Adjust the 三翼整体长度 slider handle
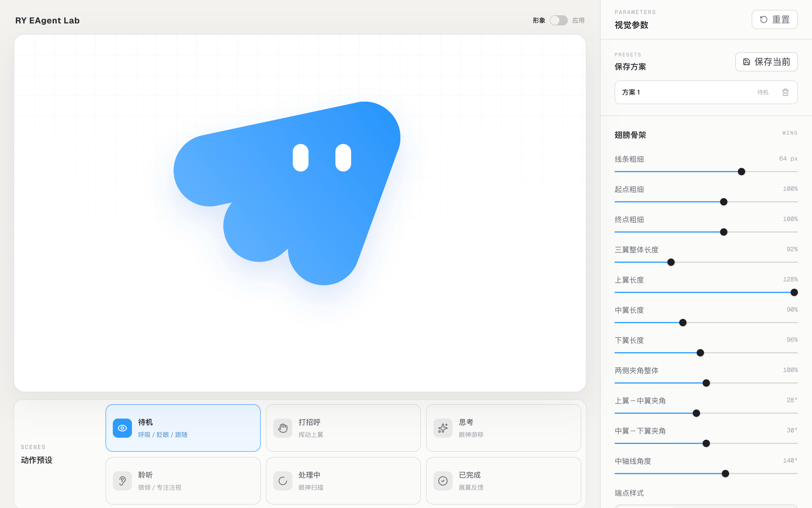The image size is (812, 508). (671, 262)
